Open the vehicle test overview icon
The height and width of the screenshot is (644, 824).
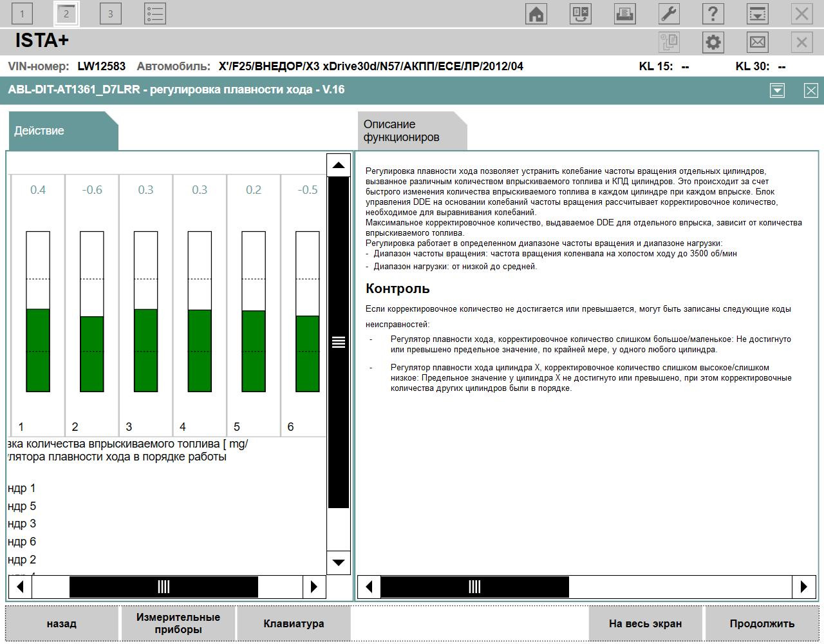point(581,14)
